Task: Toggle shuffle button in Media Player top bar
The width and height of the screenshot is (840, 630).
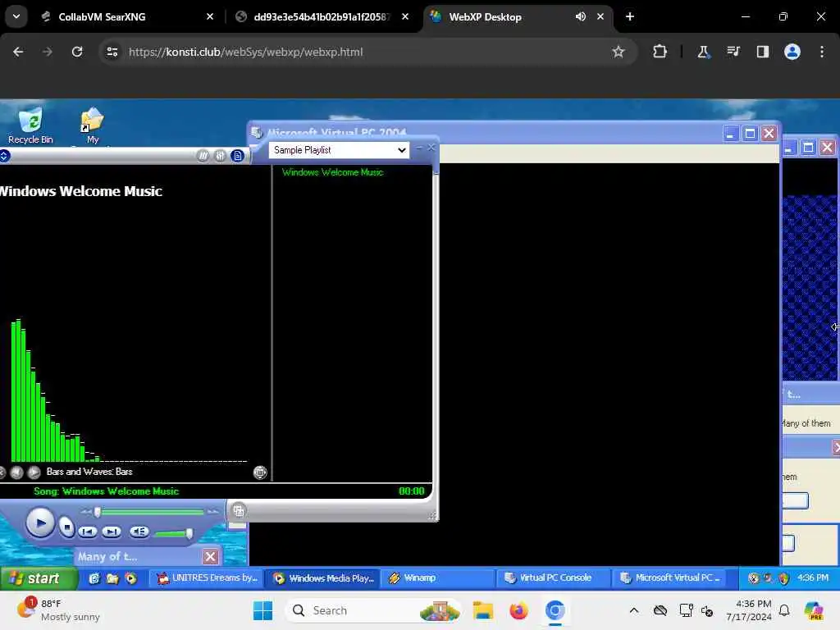Action: click(x=203, y=156)
